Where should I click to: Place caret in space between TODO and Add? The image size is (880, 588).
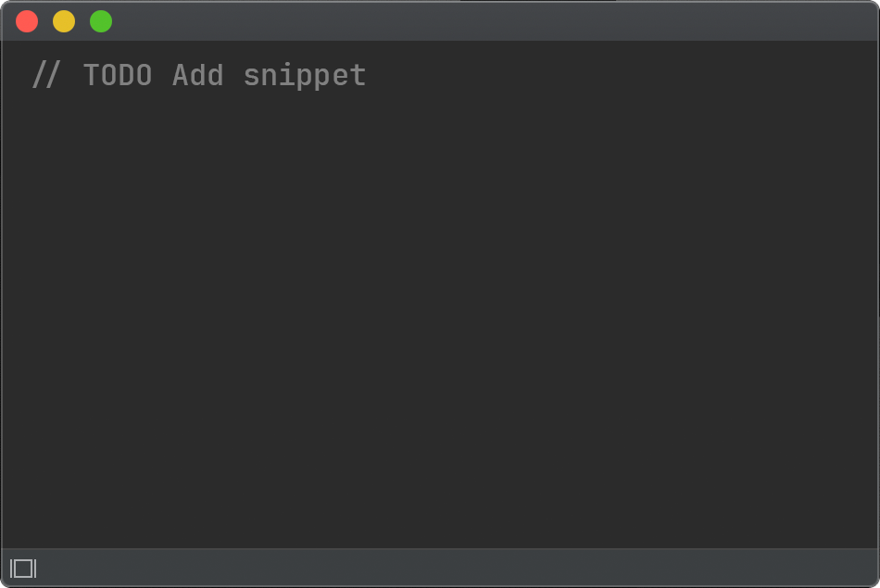point(162,76)
